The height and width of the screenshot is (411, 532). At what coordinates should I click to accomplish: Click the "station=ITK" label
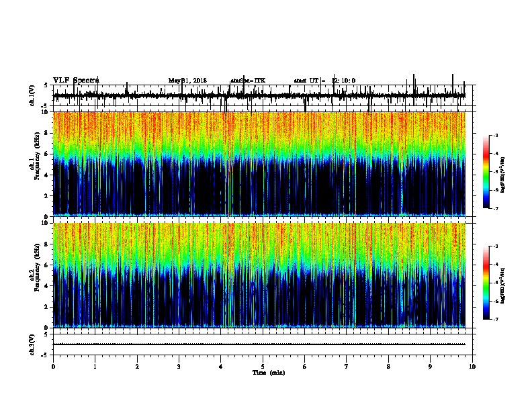pos(248,81)
